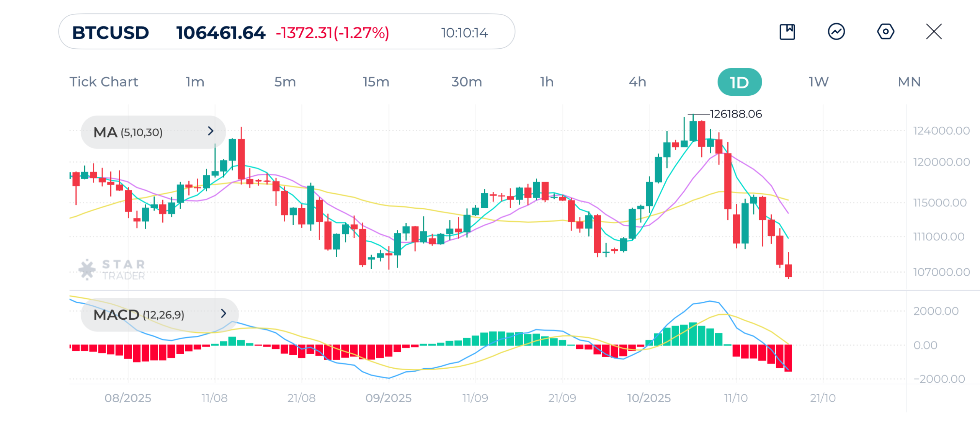
Task: Open chart settings hexagon icon
Action: coord(885,32)
